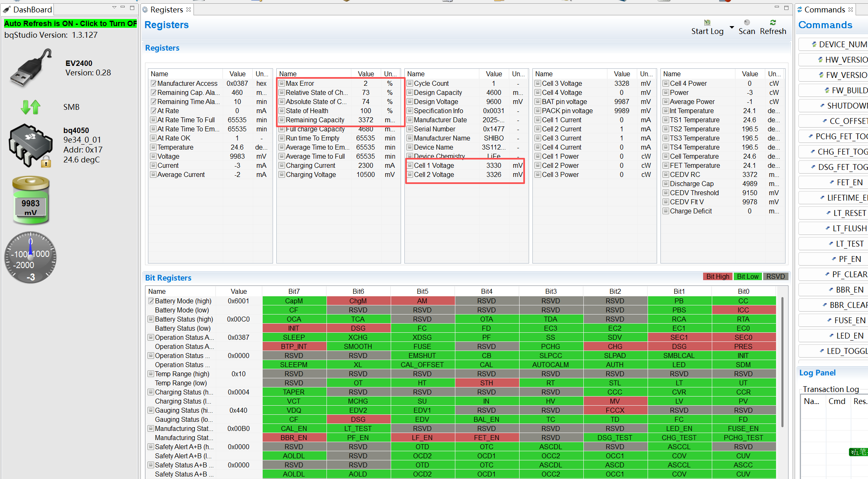Turn off Auto Refresh banner
The image size is (868, 479).
(x=70, y=24)
